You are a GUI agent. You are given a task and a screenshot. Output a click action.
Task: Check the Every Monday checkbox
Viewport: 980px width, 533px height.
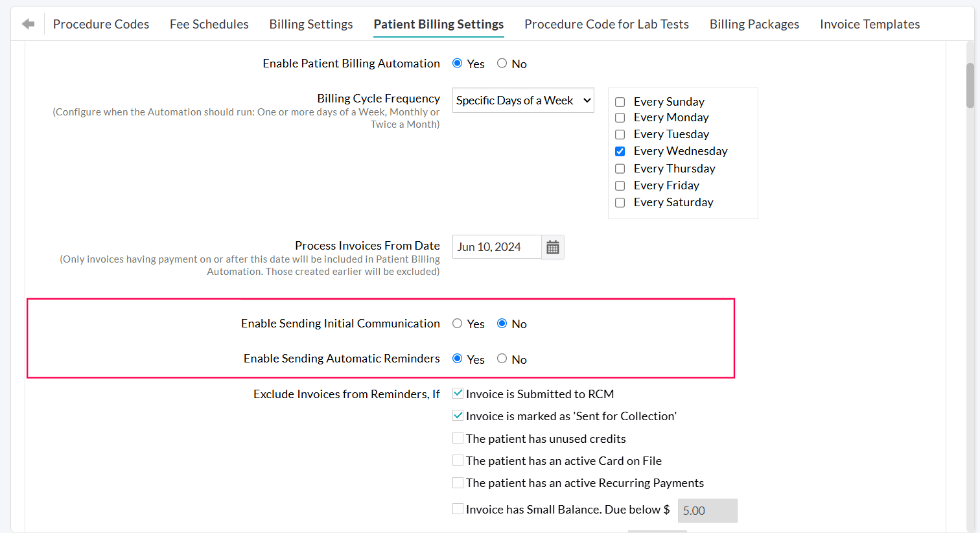pos(620,117)
